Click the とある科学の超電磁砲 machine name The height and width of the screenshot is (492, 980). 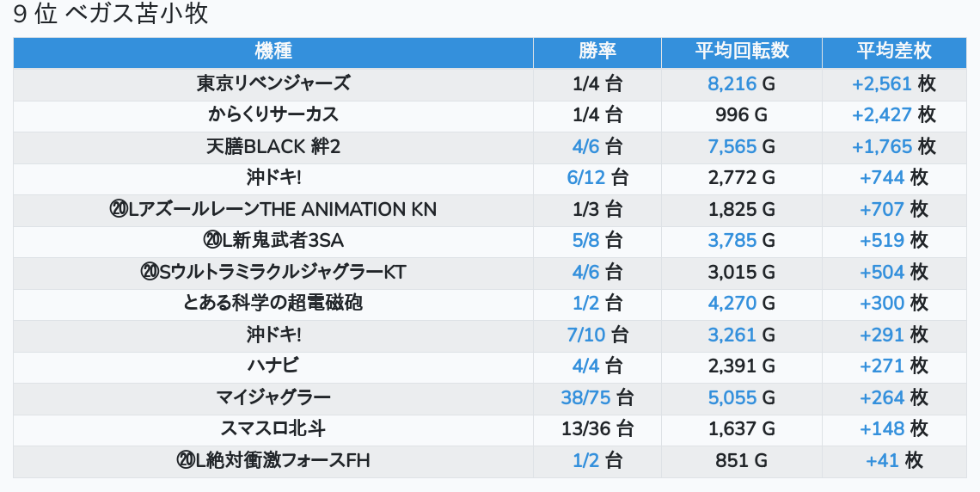tap(273, 303)
